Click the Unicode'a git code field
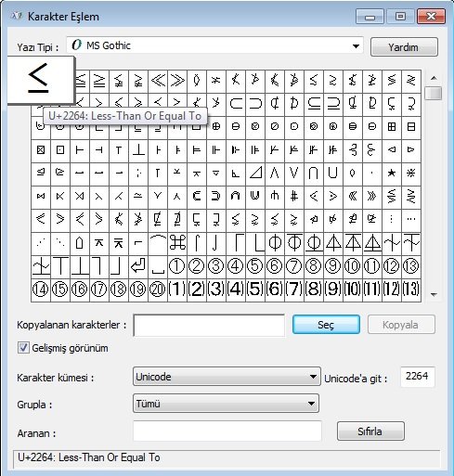454x476 pixels. 417,377
